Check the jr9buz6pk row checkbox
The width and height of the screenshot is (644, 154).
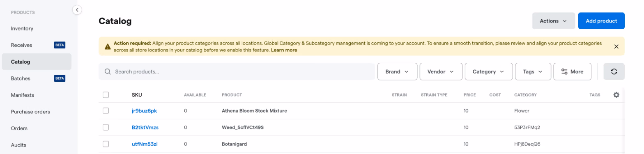click(106, 110)
